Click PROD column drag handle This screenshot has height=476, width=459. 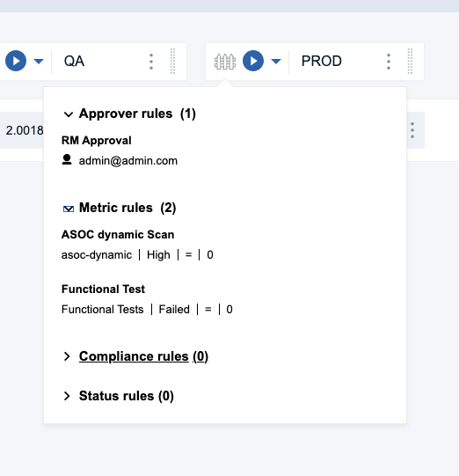click(x=410, y=61)
